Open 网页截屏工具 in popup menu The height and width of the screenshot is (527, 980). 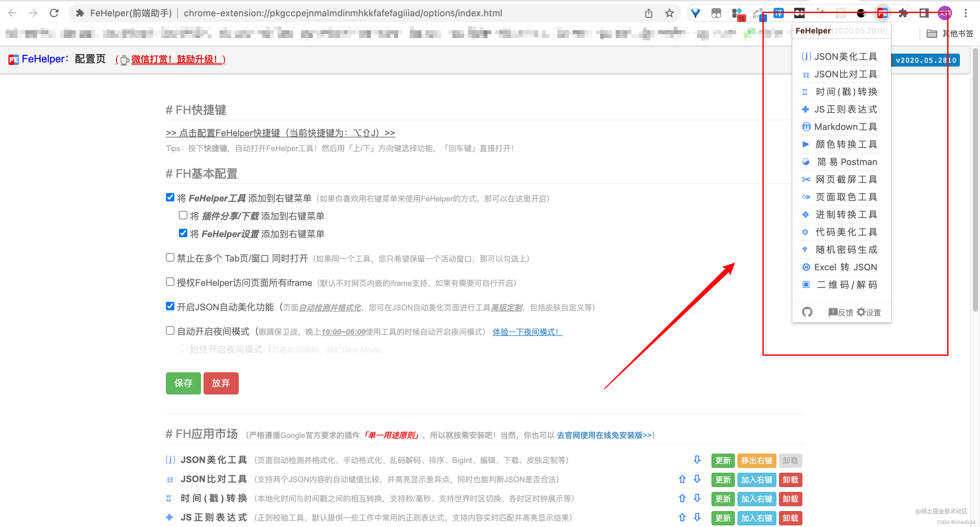(839, 179)
